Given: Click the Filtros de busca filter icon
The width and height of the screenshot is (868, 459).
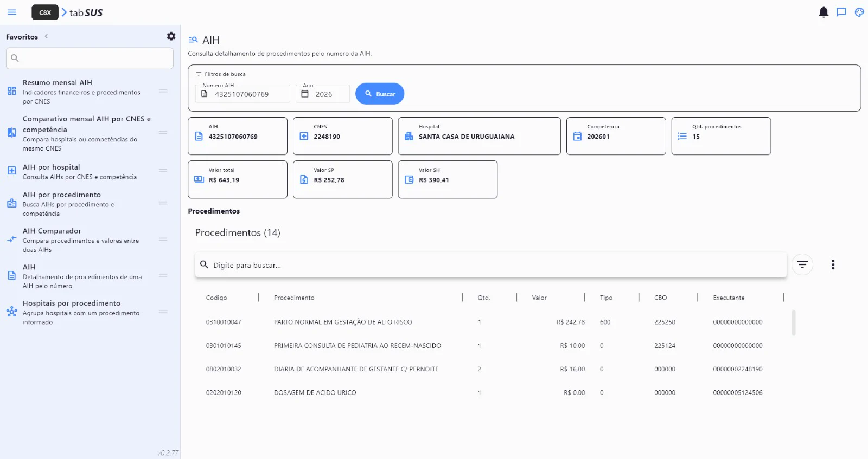Looking at the screenshot, I should click(199, 74).
